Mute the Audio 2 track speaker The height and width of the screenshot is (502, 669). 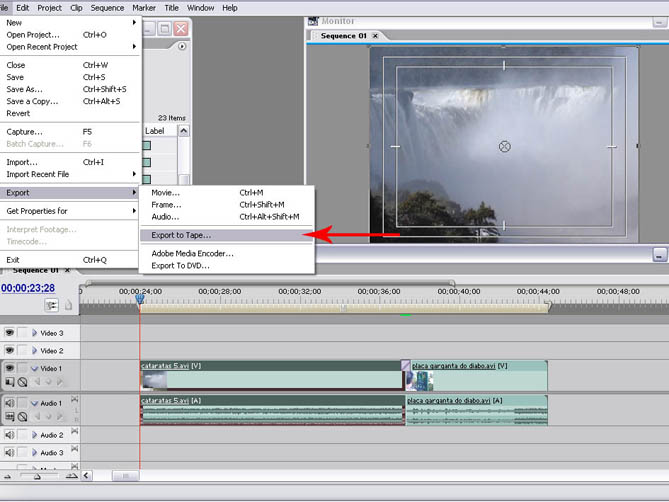(x=9, y=436)
